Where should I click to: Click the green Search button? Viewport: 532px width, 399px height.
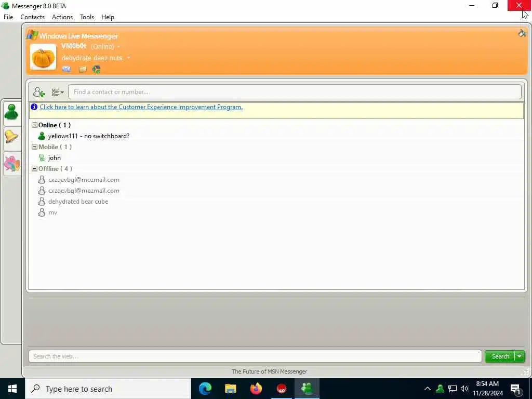tap(500, 356)
